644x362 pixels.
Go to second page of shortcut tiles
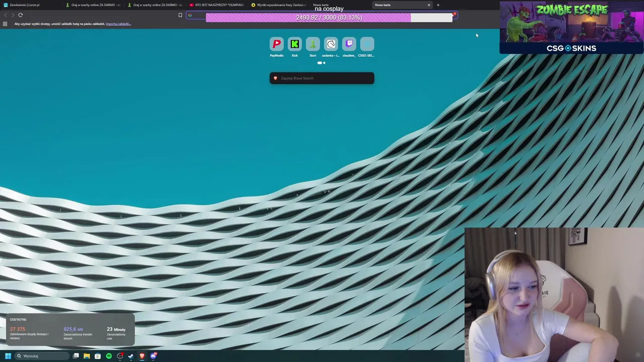tap(324, 63)
